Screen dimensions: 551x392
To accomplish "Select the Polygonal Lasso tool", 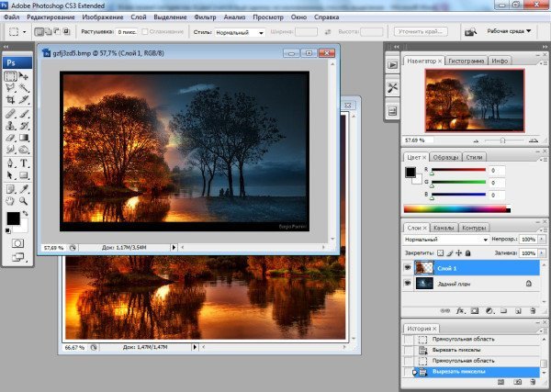I will pos(10,88).
